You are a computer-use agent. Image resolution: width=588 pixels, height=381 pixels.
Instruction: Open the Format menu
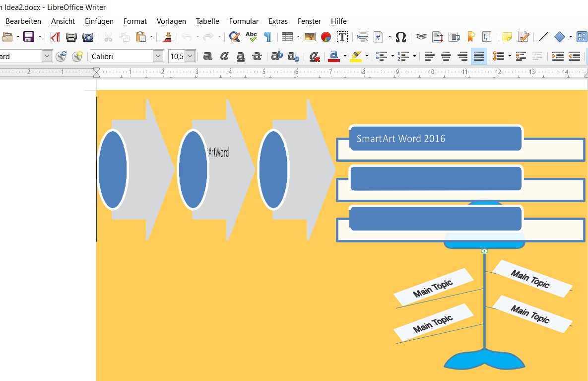pyautogui.click(x=135, y=21)
